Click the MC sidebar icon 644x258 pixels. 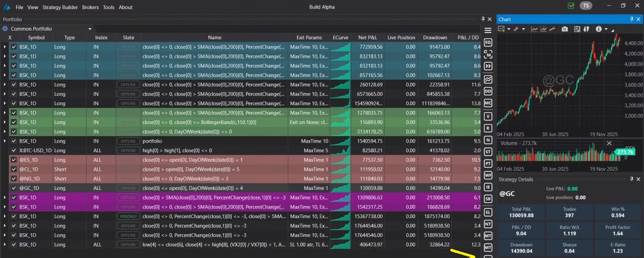[x=488, y=103]
